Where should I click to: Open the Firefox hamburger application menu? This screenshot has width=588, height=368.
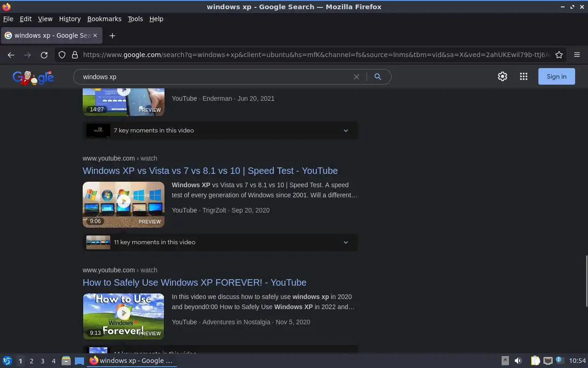[577, 55]
